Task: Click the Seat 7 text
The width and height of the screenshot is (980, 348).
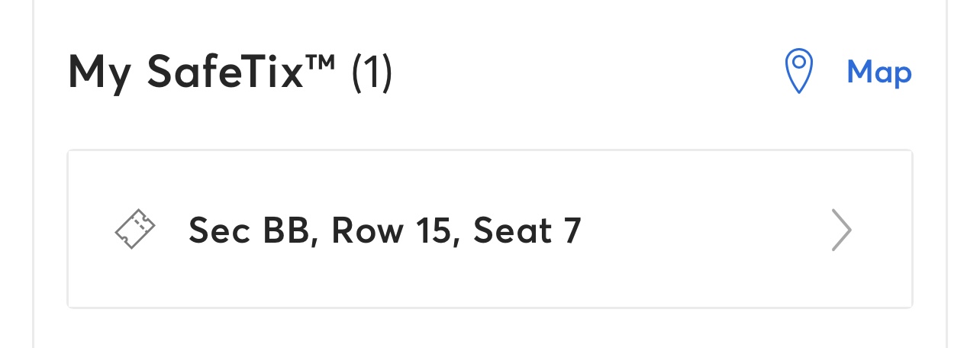Action: pos(527,230)
